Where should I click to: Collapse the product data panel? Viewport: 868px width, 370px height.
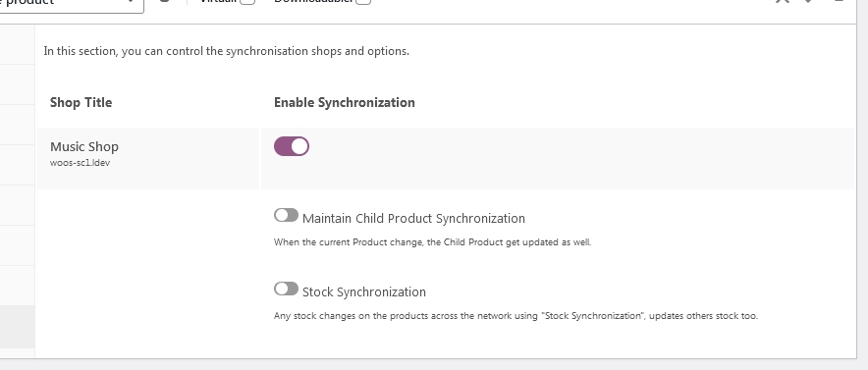coord(839,1)
